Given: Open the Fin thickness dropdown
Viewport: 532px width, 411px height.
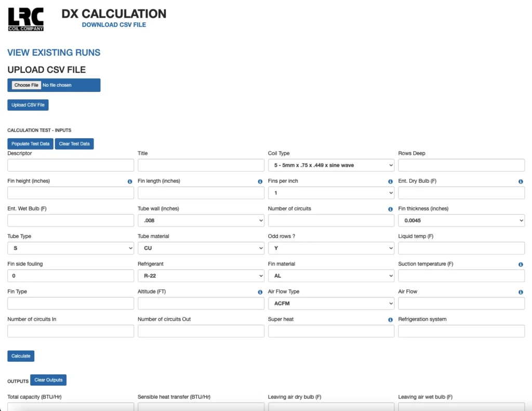Looking at the screenshot, I should click(461, 221).
